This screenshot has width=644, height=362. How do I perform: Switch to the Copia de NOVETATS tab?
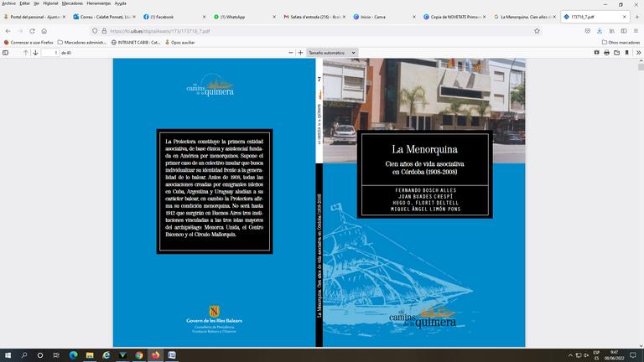pos(454,17)
